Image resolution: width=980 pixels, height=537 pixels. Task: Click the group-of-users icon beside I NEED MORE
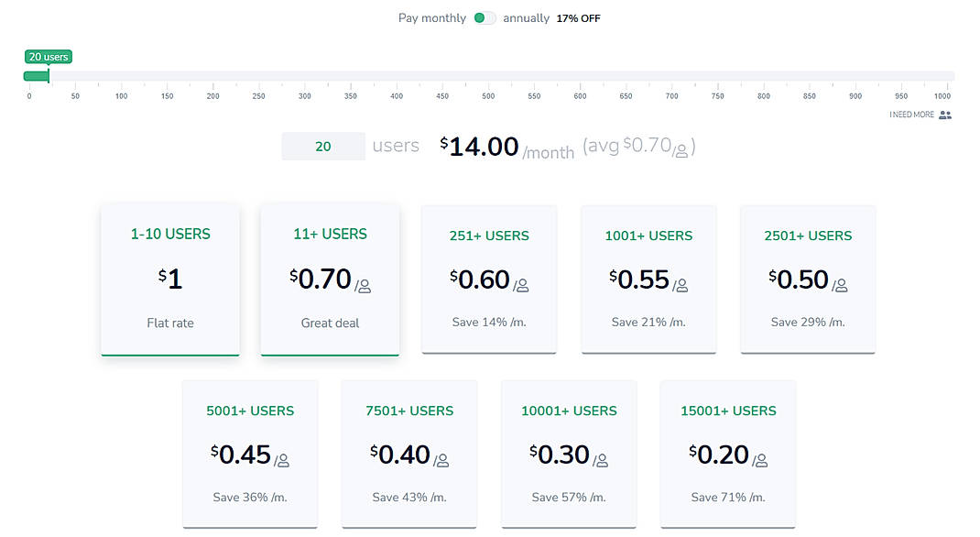coord(945,115)
